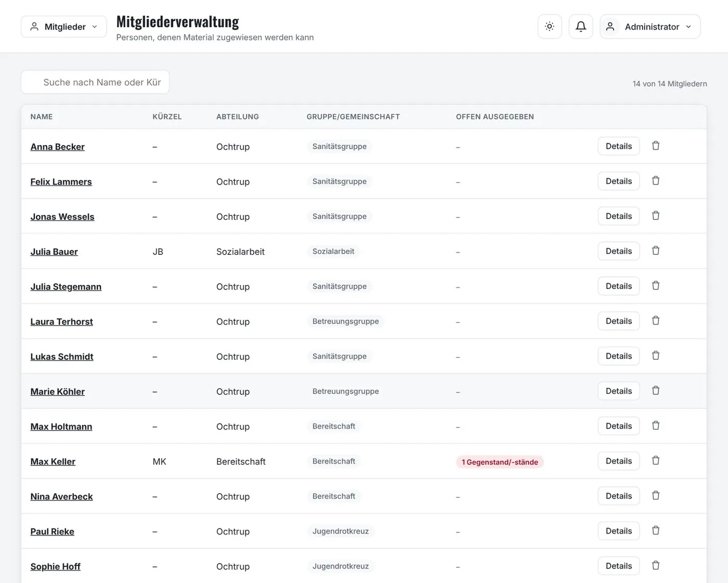The image size is (728, 583).
Task: Click trash icon in Max Keller row
Action: tap(656, 461)
